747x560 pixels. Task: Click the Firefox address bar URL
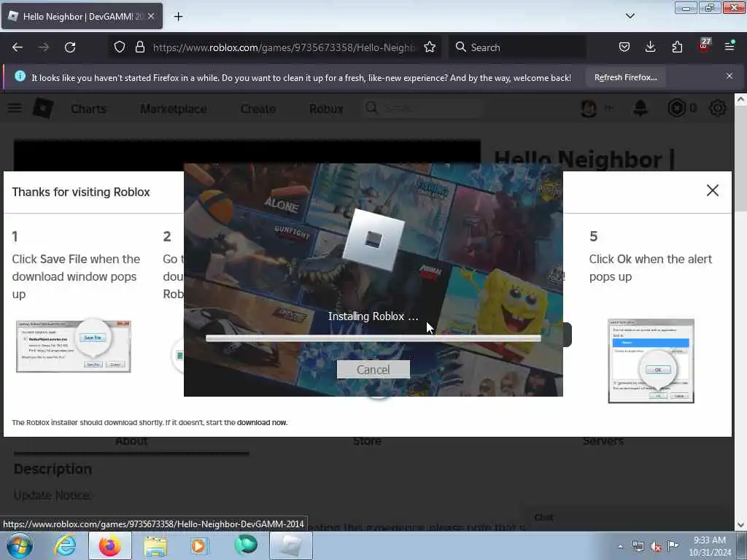click(x=284, y=47)
